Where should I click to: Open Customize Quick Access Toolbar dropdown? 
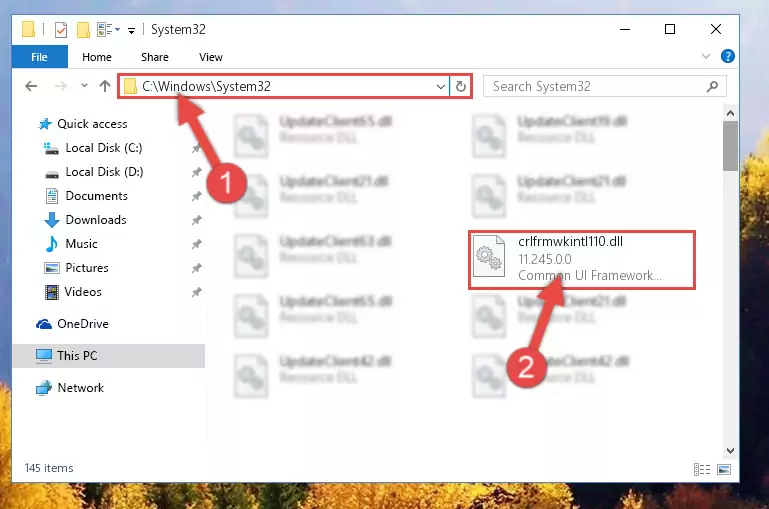(131, 31)
